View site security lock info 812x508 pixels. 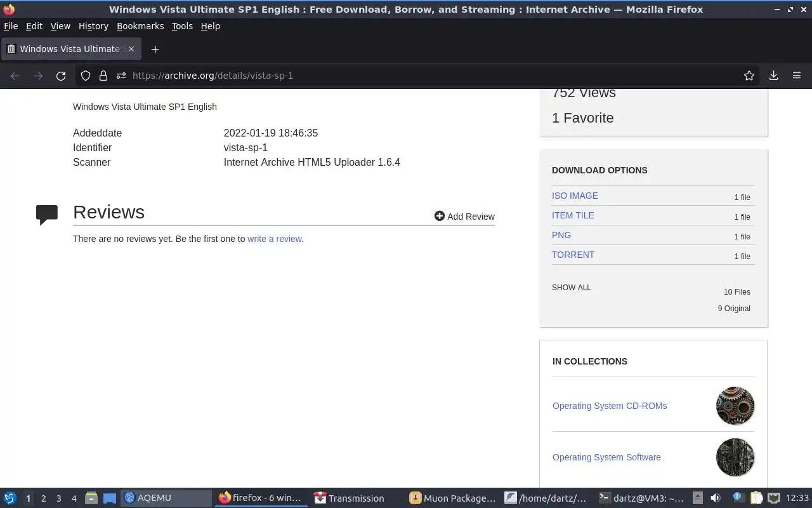pyautogui.click(x=103, y=76)
